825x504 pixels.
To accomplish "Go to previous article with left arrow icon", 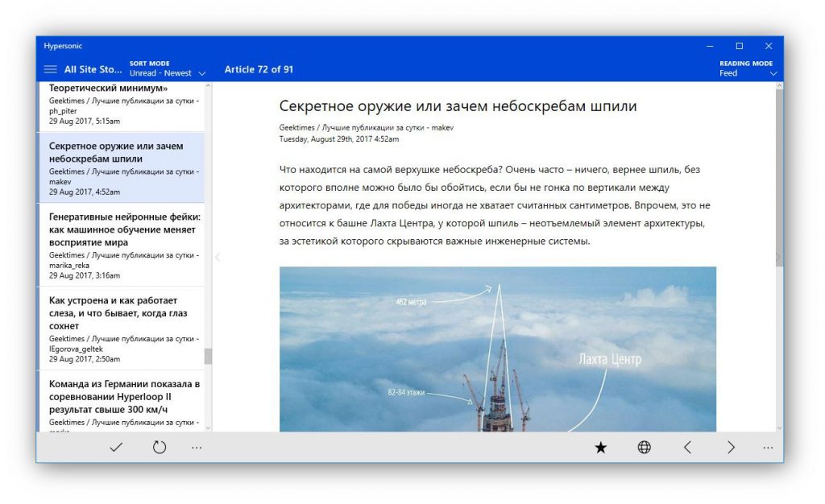I will tap(686, 446).
